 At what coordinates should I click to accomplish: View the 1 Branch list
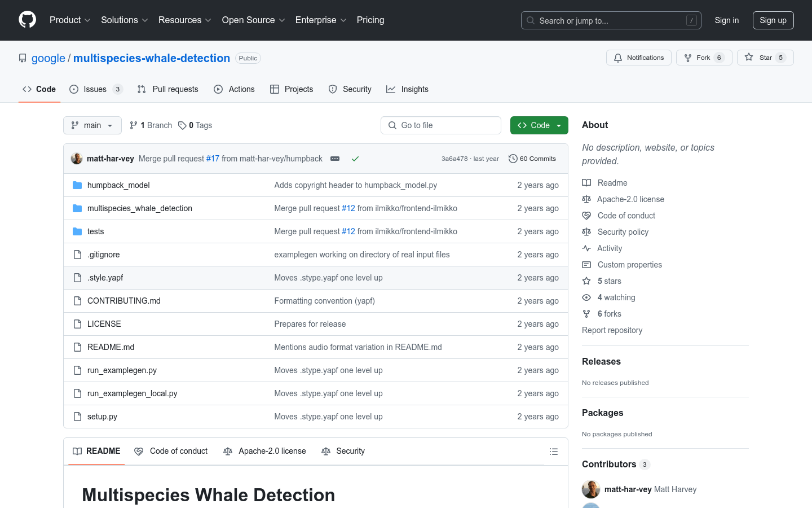[151, 125]
